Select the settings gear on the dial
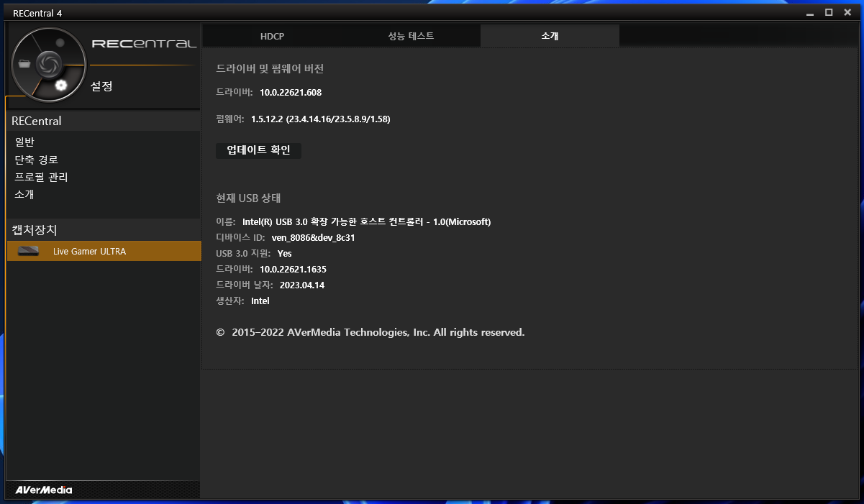 pyautogui.click(x=61, y=86)
